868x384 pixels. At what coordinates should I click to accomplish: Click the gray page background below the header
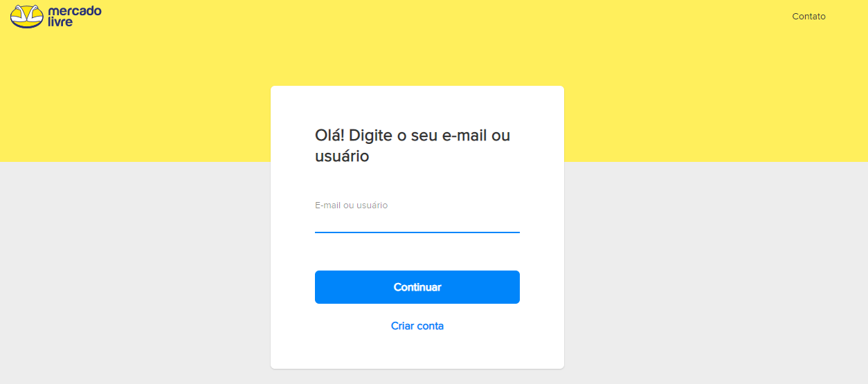pos(692,277)
